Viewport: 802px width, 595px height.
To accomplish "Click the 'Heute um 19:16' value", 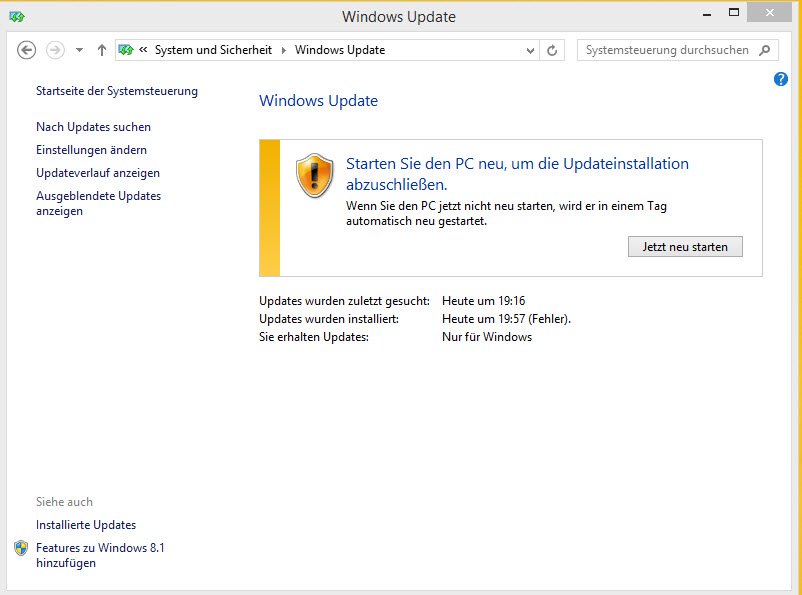I will click(x=483, y=301).
